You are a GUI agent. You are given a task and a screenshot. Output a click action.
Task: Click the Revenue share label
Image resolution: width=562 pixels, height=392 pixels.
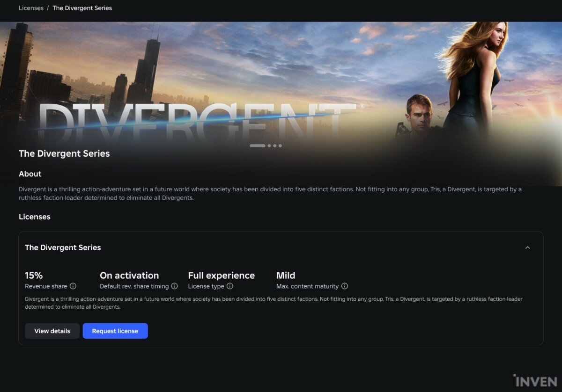[46, 286]
